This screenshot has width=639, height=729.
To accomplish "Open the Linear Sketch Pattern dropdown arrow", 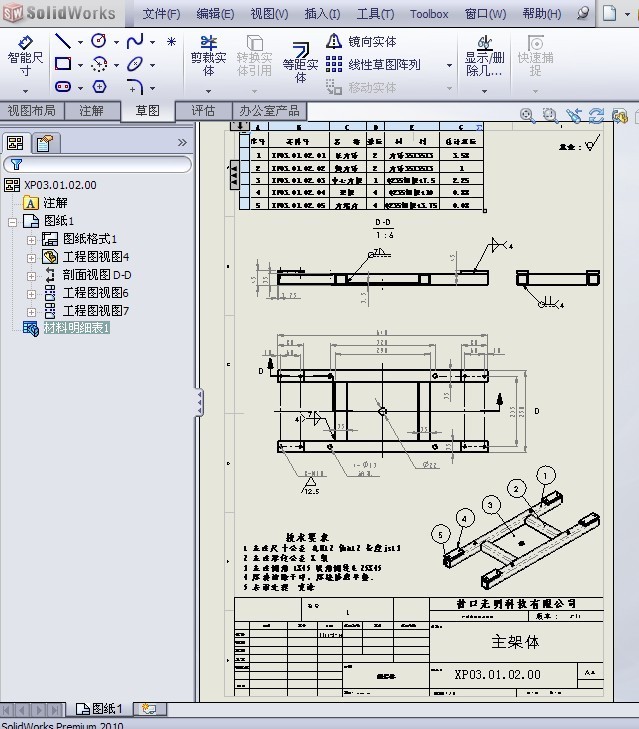I will tap(449, 65).
